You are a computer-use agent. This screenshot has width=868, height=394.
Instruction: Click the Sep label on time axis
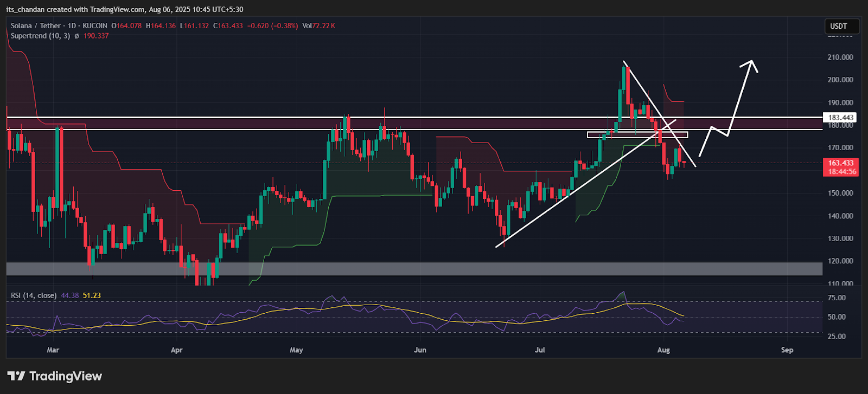[787, 350]
